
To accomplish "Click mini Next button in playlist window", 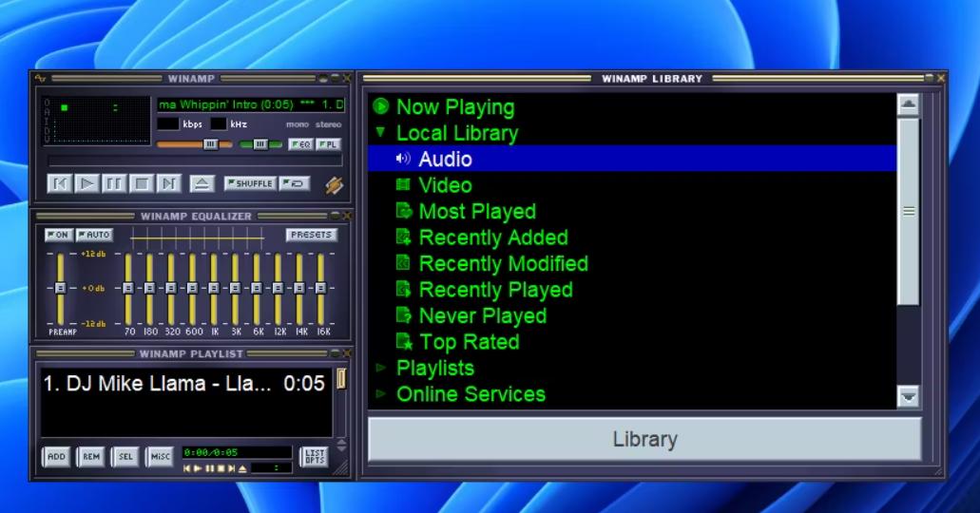I will tap(231, 468).
